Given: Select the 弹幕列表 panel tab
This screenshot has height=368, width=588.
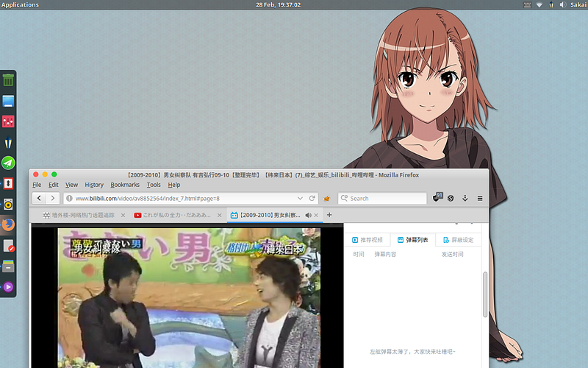Looking at the screenshot, I should point(413,240).
